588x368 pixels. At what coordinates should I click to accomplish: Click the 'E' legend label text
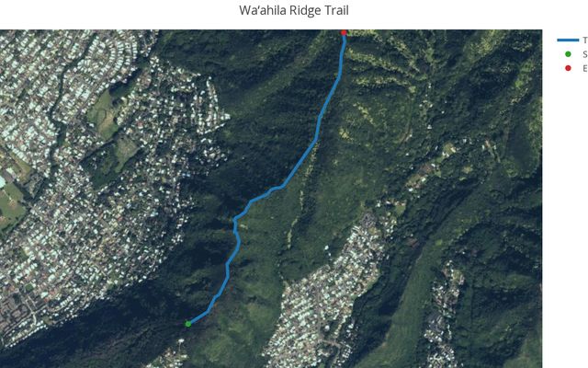click(x=584, y=68)
